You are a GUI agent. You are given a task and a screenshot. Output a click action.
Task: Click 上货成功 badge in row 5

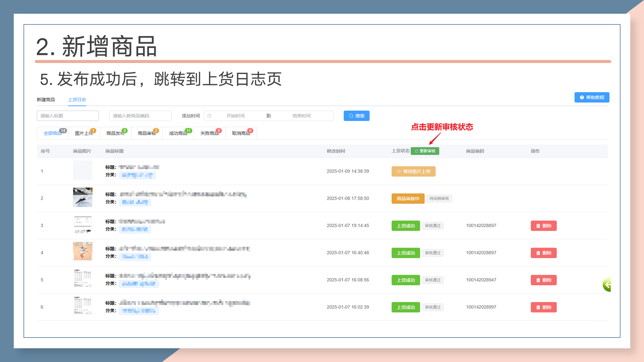pos(406,280)
